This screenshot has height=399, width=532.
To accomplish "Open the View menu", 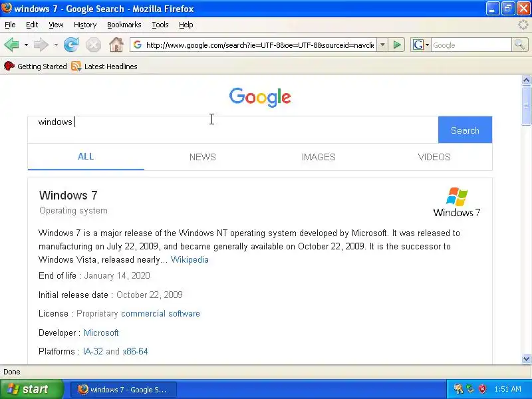I will pyautogui.click(x=56, y=25).
